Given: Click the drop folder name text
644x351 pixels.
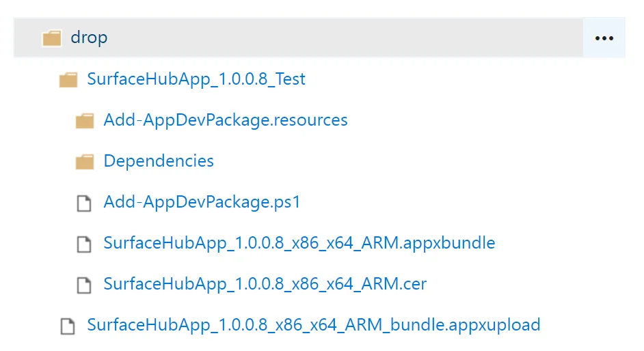Looking at the screenshot, I should coord(89,38).
